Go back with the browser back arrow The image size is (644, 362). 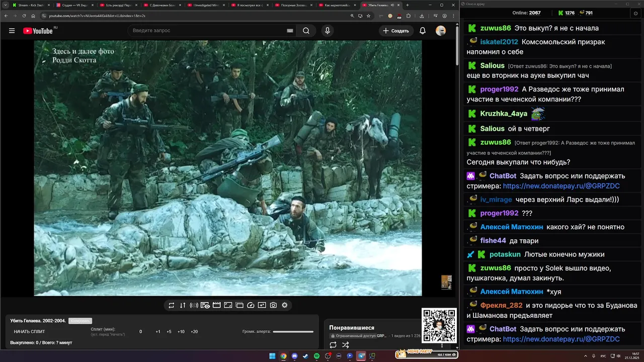pos(6,16)
